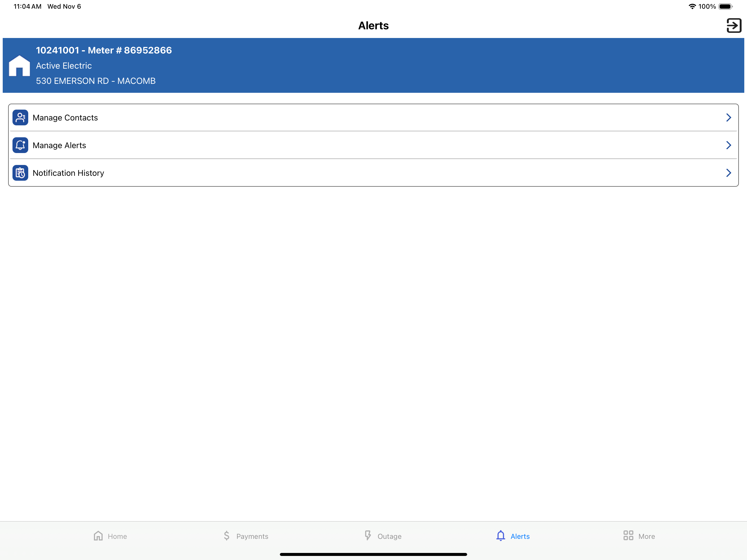Select the Alerts tab

coord(513,536)
